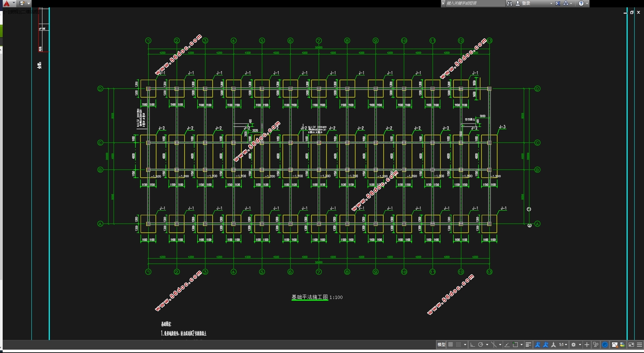Viewport: 644px width, 353px height.
Task: Toggle line weight display icon
Action: click(528, 345)
